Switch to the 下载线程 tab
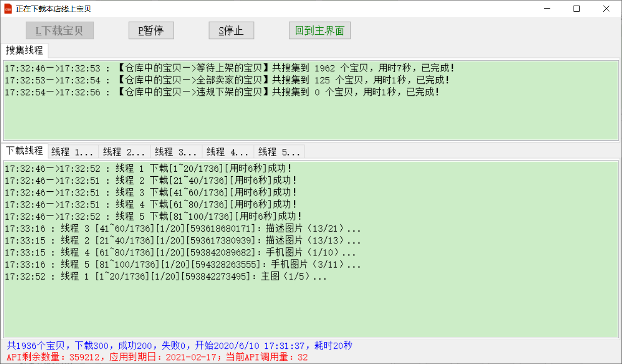The image size is (622, 364). 24,151
